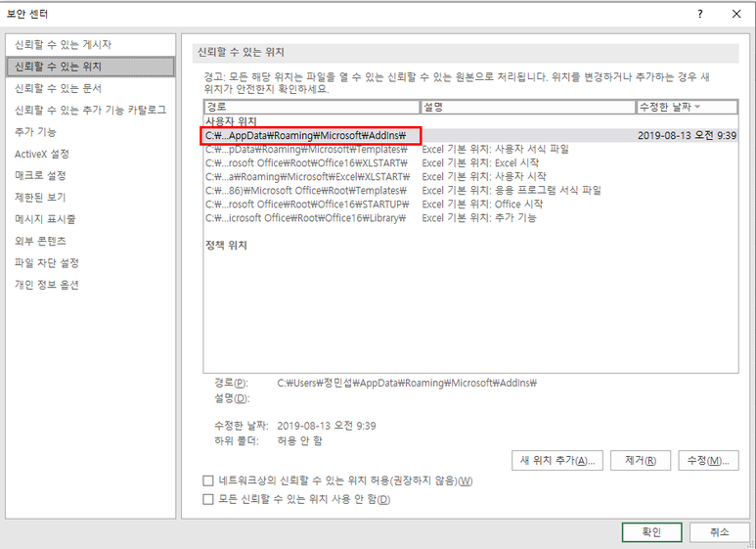756x549 pixels.
Task: Click the 제거 button
Action: click(x=641, y=460)
